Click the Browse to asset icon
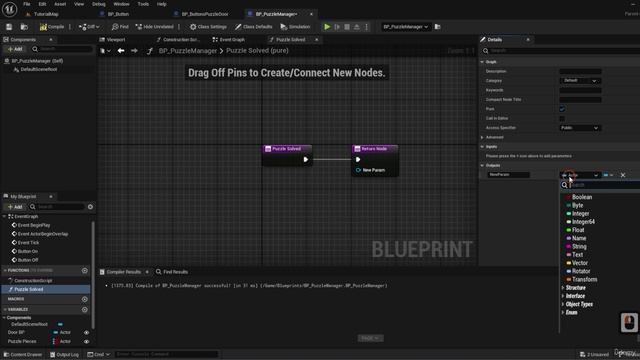 (x=24, y=27)
